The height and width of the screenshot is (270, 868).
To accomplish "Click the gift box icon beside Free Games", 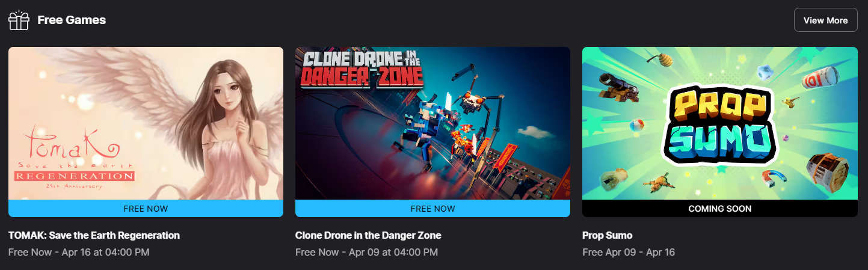I will click(19, 20).
